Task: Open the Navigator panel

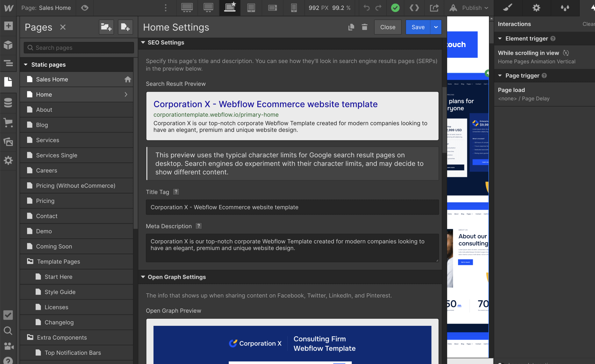Action: coord(8,63)
